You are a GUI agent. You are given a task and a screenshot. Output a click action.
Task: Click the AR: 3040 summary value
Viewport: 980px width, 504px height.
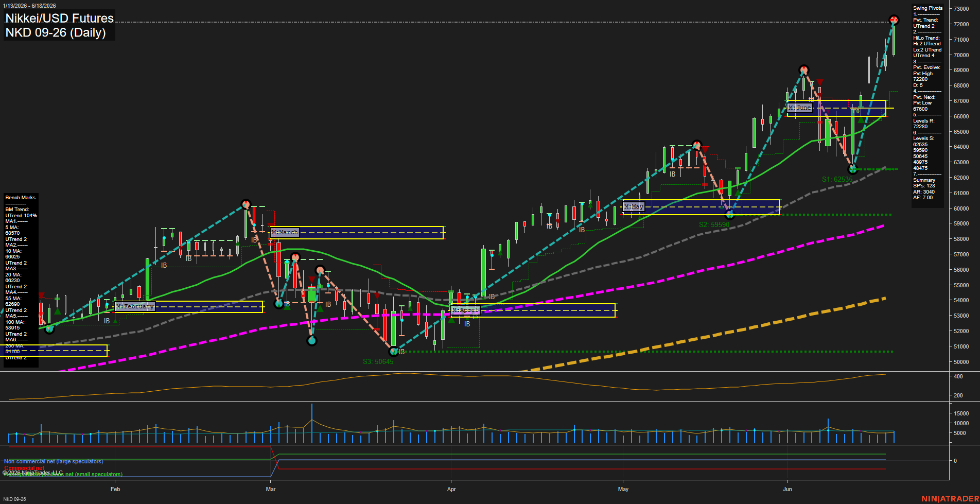[x=924, y=192]
